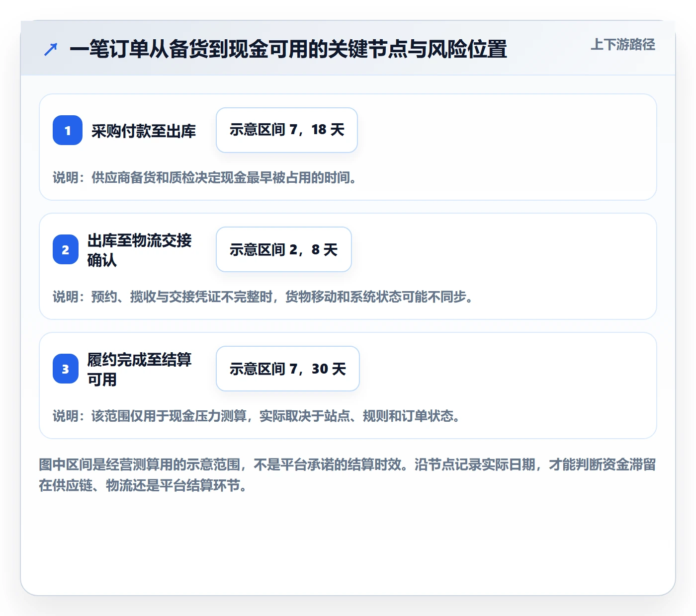Click the 示意区间 7，30 天 pill
696x616 pixels.
click(288, 369)
